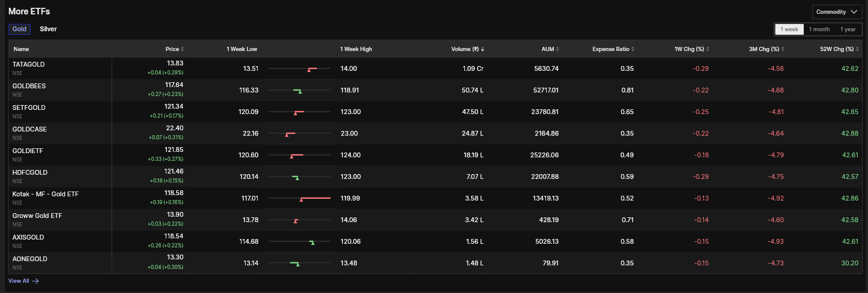Click the AXISGOLD price cell

(x=150, y=241)
